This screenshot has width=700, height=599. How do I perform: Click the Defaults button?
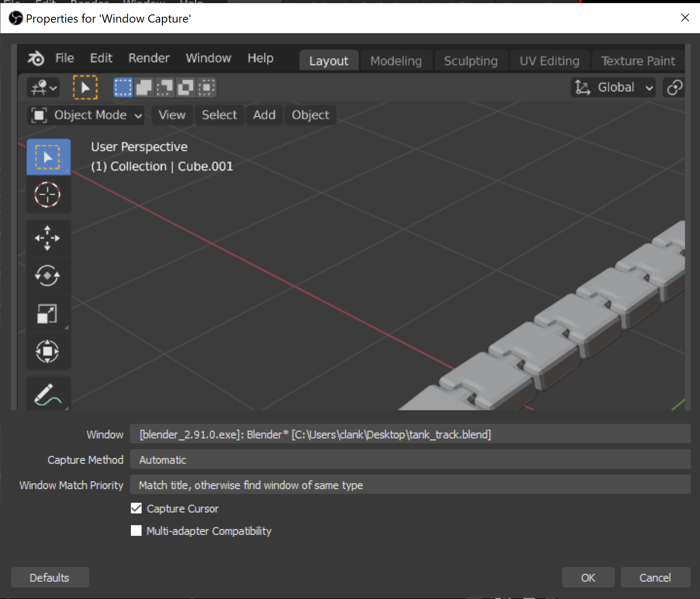50,577
